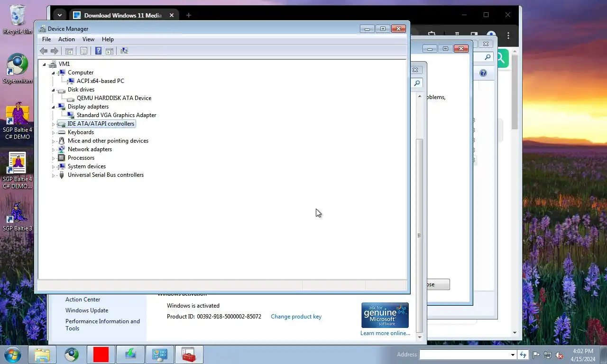Open the Address bar dropdown arrow
607x364 pixels.
513,355
